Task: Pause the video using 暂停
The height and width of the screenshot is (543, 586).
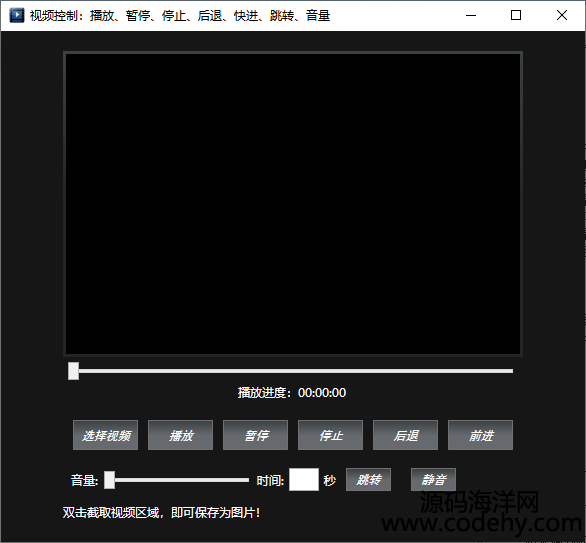Action: coord(256,435)
